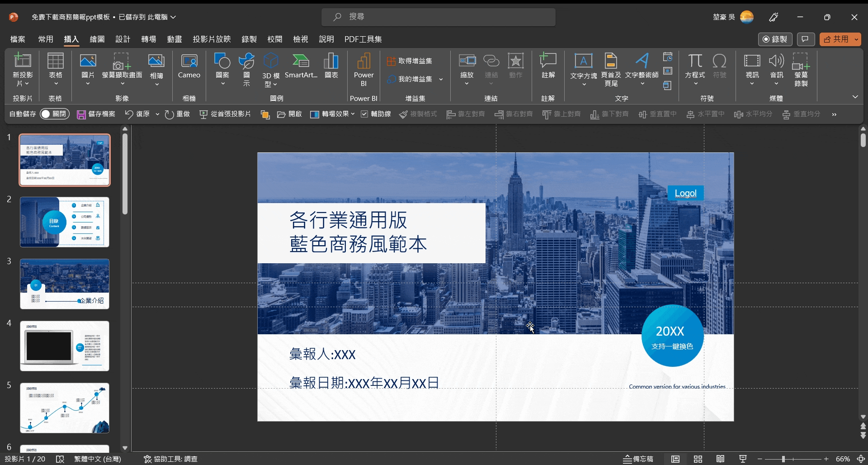Toggle the 輔助線 guides checkbox

(364, 114)
